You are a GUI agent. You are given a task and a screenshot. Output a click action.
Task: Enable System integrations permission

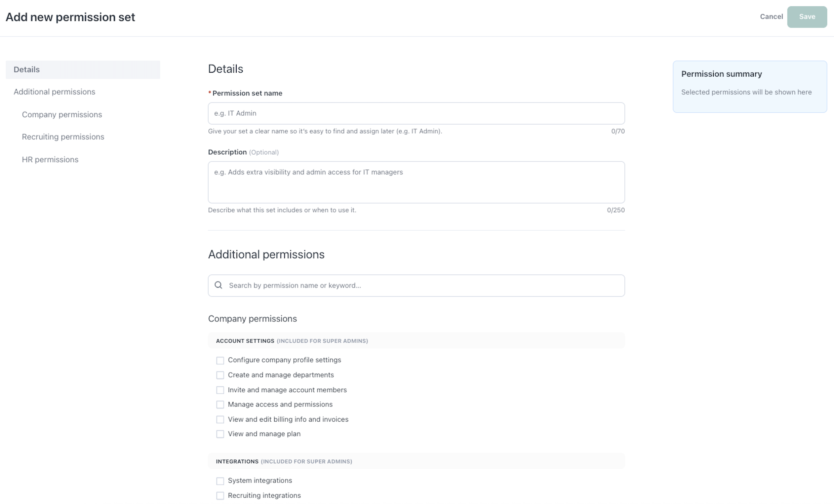coord(220,481)
